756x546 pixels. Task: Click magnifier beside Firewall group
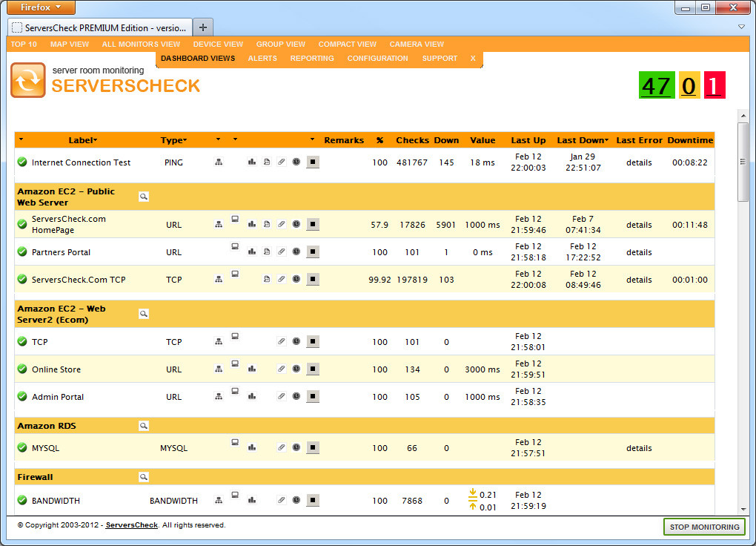143,477
